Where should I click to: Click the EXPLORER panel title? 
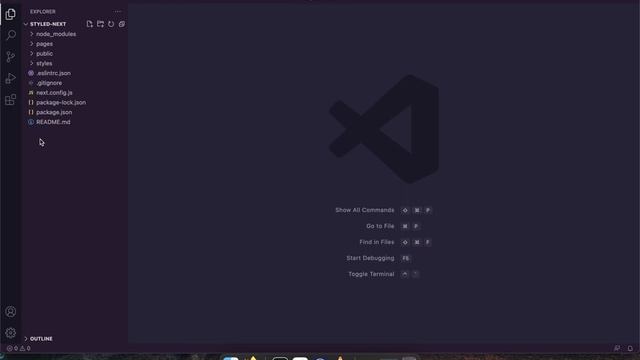click(x=42, y=11)
